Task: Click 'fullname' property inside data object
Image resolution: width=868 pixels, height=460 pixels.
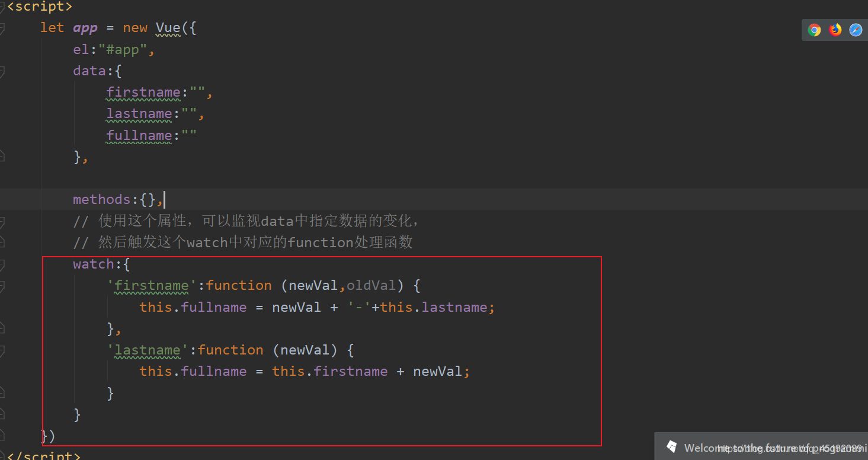Action: coord(139,135)
